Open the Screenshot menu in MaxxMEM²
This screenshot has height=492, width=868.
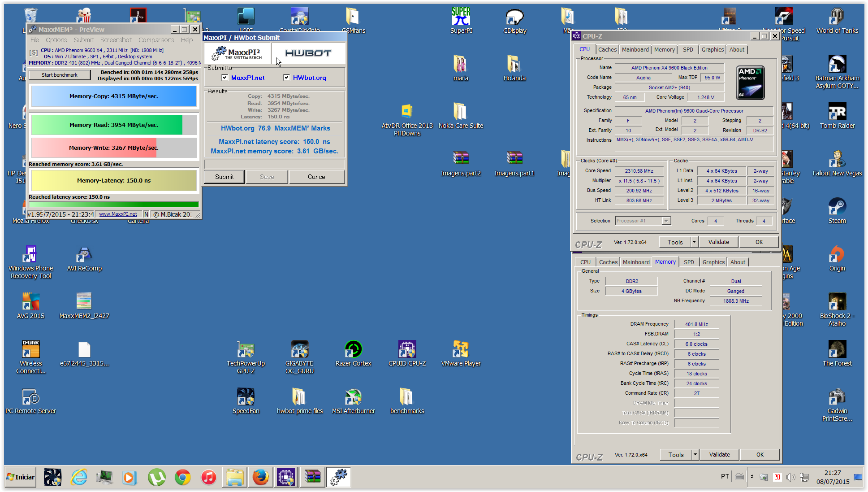(116, 40)
